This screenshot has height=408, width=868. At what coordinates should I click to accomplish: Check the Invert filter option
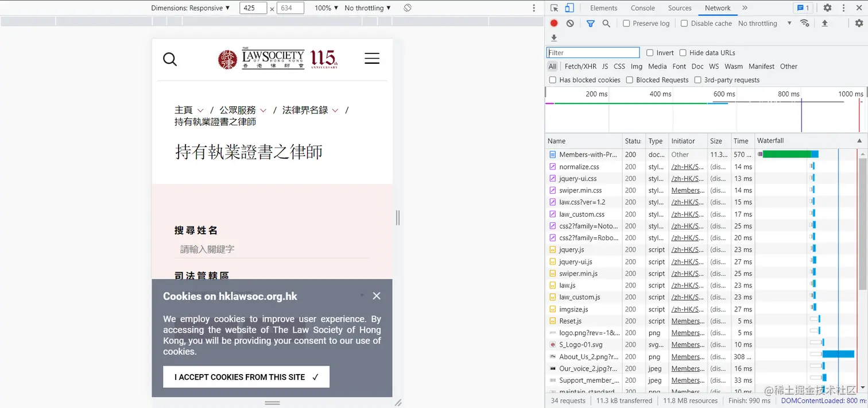[x=650, y=53]
